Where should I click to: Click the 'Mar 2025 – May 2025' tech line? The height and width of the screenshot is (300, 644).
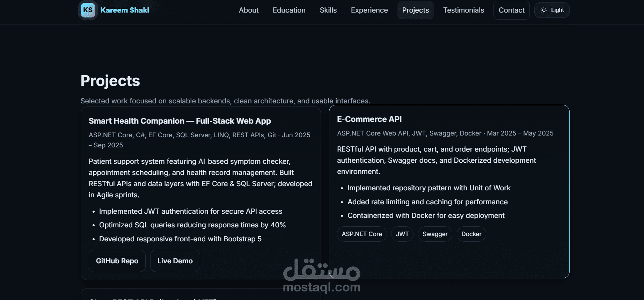pos(445,133)
